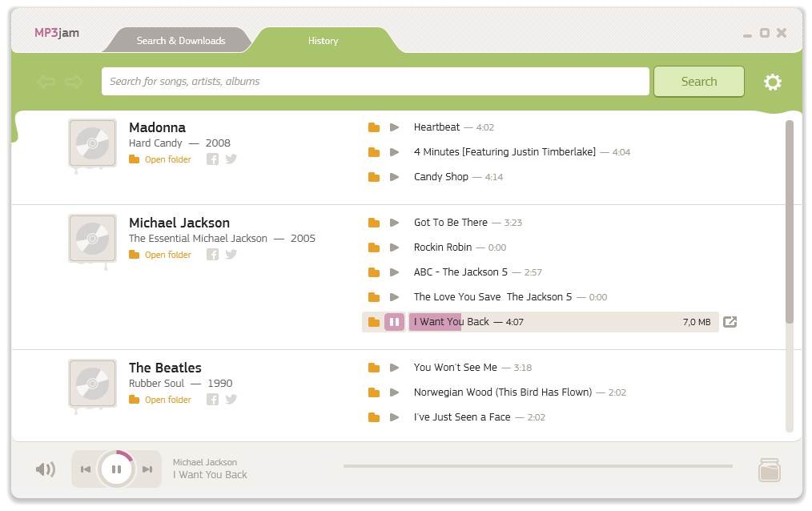Viewport: 812px width, 511px height.
Task: Play ABC - The Jackson 5
Action: tap(395, 272)
